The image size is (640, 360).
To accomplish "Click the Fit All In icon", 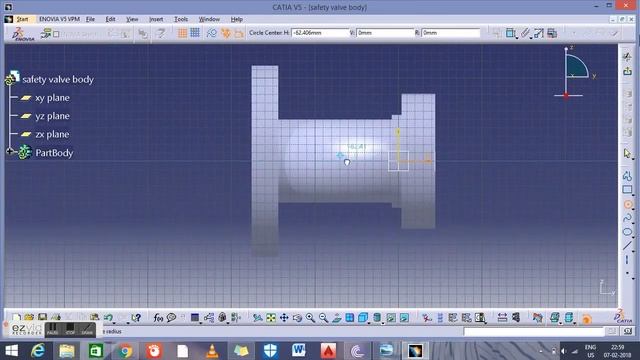I will click(x=271, y=318).
